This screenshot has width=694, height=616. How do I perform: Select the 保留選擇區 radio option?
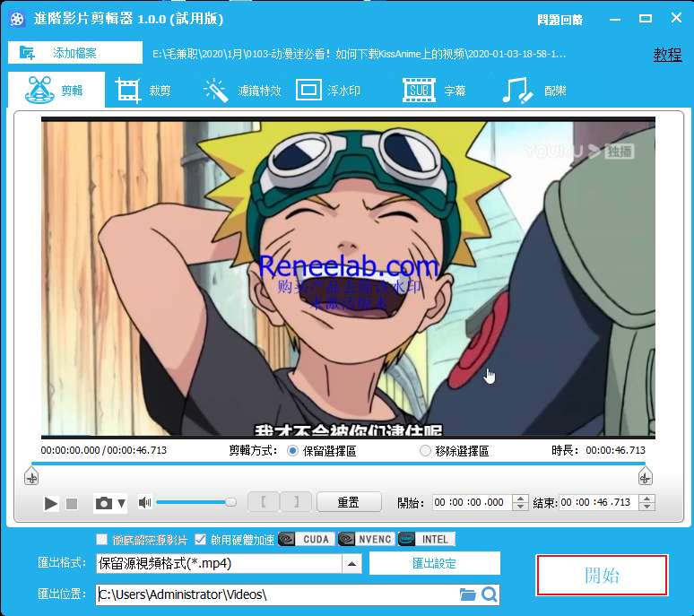pyautogui.click(x=292, y=451)
